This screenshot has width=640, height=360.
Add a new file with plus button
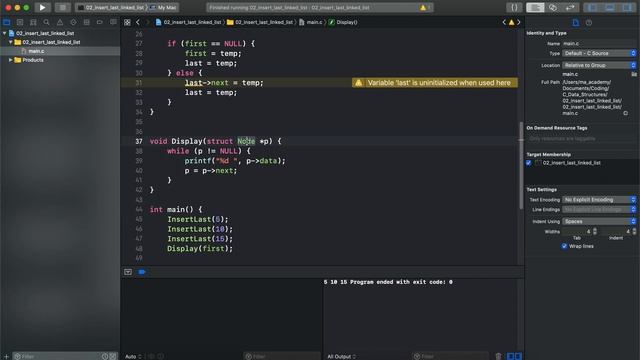(6, 356)
